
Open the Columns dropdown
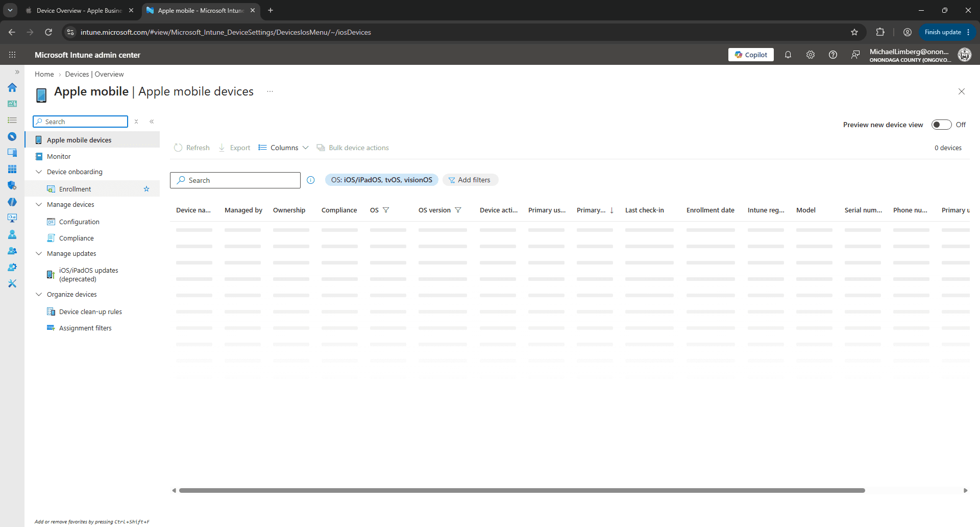[x=284, y=148]
